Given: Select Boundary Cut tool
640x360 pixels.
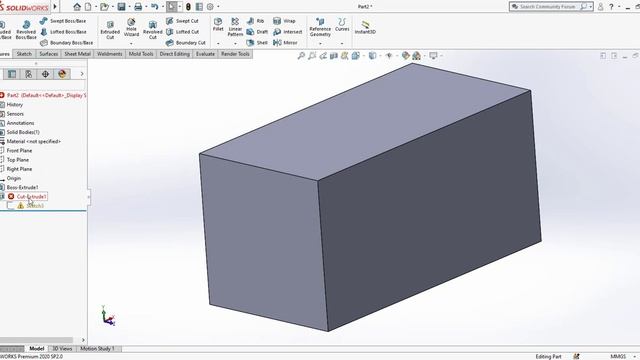Looking at the screenshot, I should tap(186, 43).
